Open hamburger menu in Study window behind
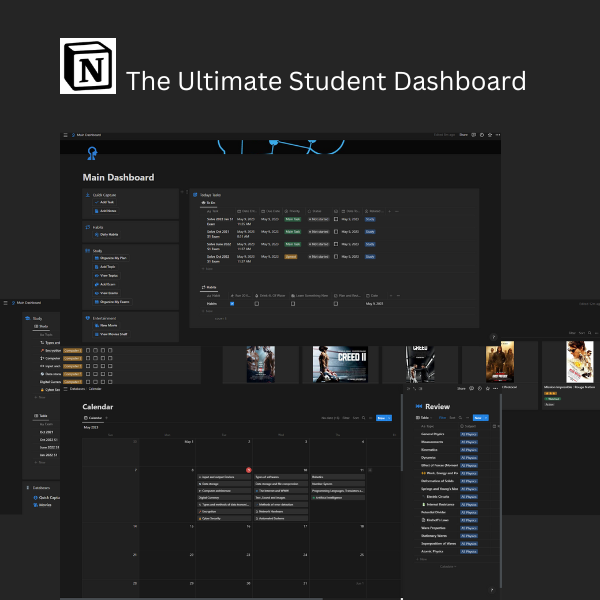 [x=5, y=303]
